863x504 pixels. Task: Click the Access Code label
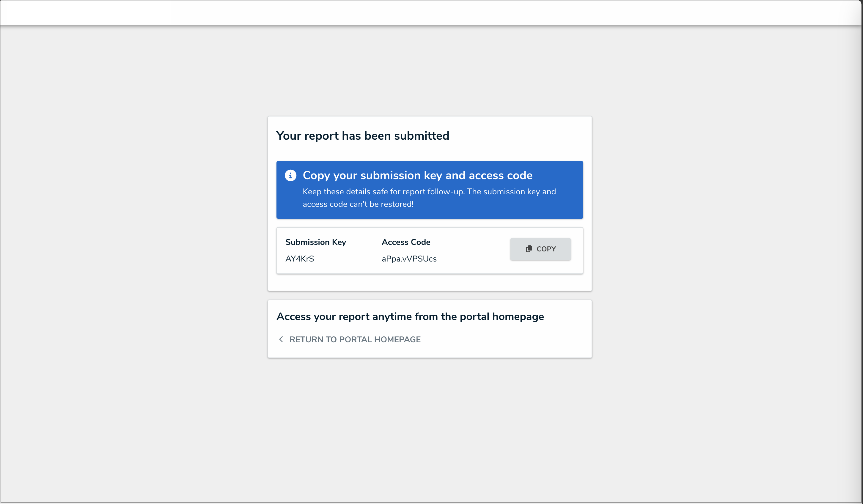(406, 242)
